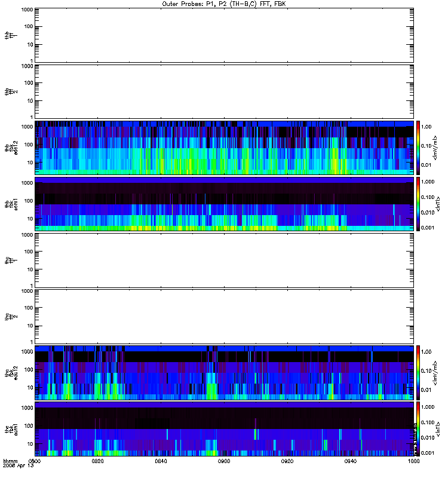Click the 0.01 tick on thb edc12 color bar
The image size is (448, 478).
[x=426, y=165]
